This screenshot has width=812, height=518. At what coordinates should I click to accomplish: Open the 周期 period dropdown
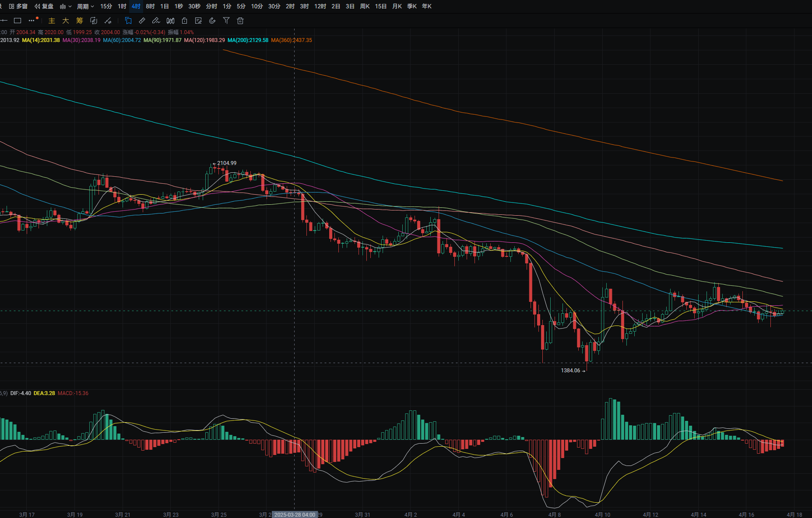(x=85, y=6)
